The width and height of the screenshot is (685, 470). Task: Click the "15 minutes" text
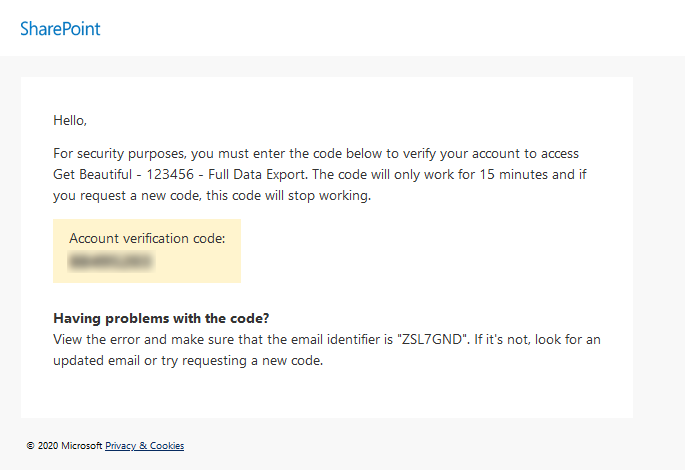[x=514, y=174]
